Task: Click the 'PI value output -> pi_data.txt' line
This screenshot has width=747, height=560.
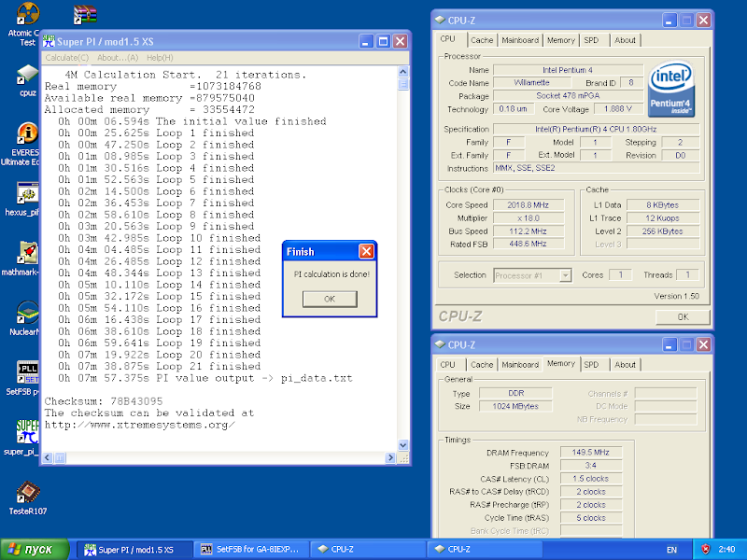Action: (205, 378)
